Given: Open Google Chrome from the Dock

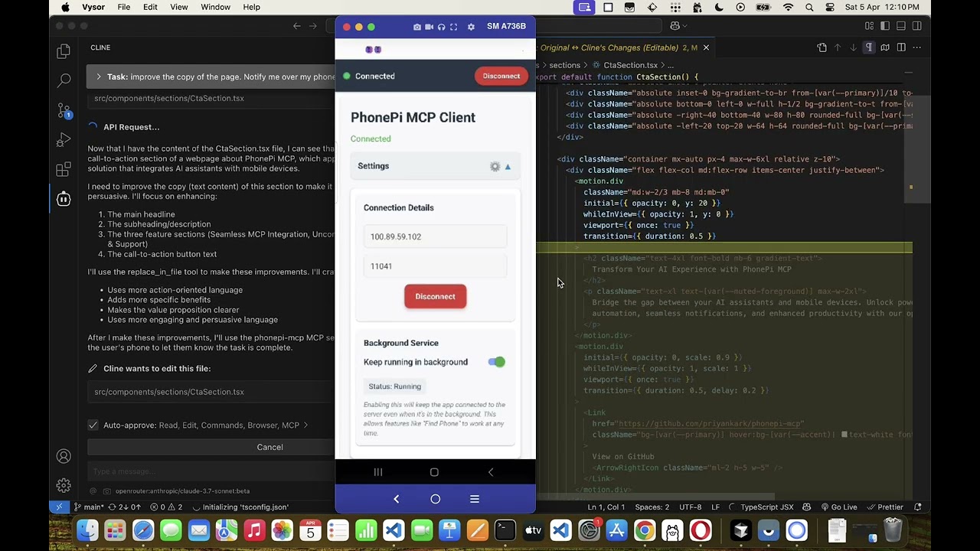Looking at the screenshot, I should click(x=645, y=530).
